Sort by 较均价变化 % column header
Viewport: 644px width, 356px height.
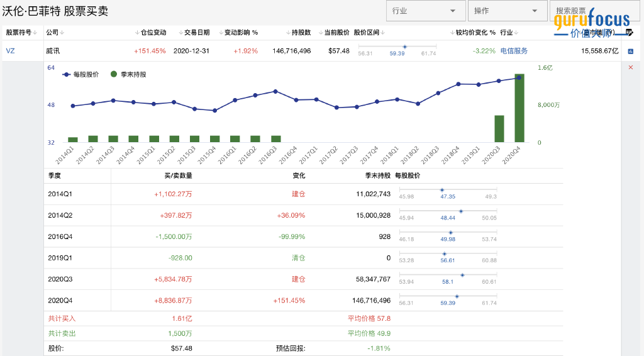[x=473, y=33]
